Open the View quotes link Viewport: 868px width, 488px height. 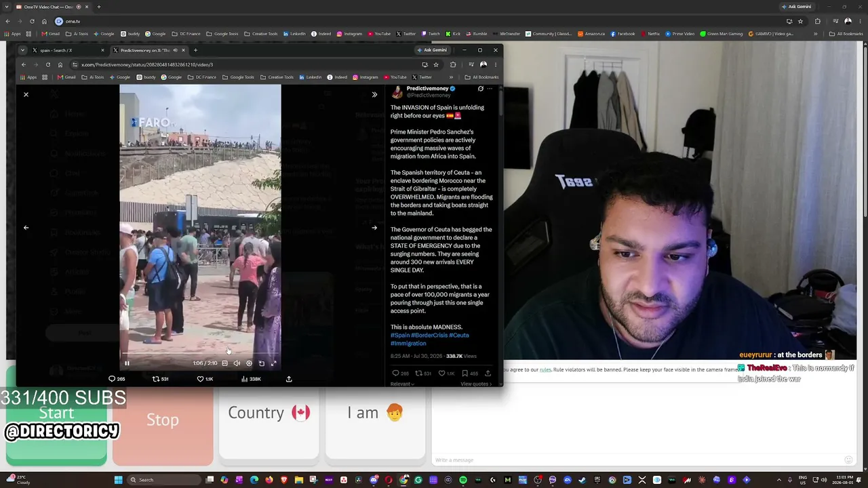click(476, 384)
